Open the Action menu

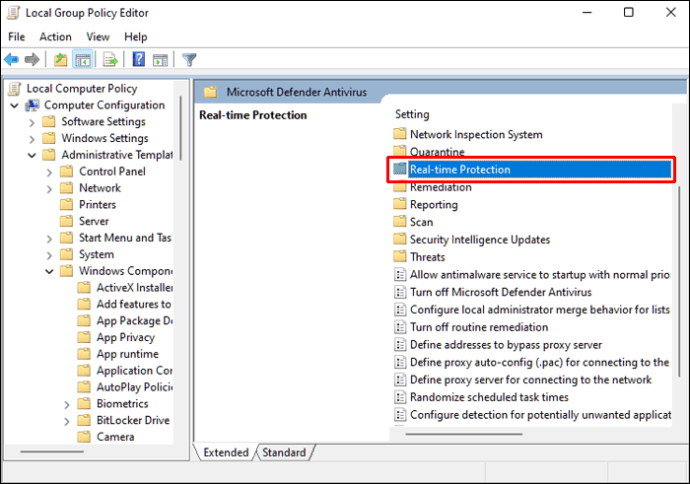coord(55,37)
